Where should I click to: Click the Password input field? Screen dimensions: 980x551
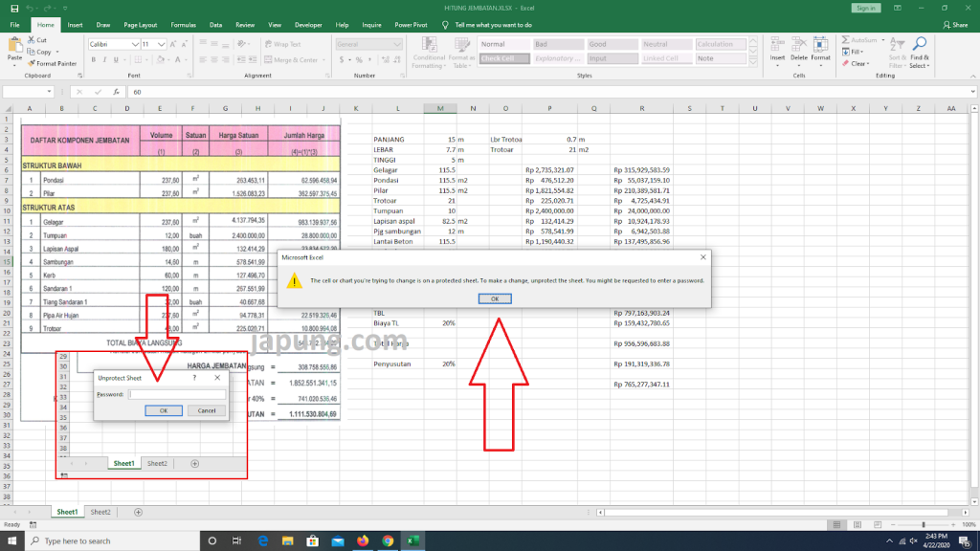pos(177,393)
